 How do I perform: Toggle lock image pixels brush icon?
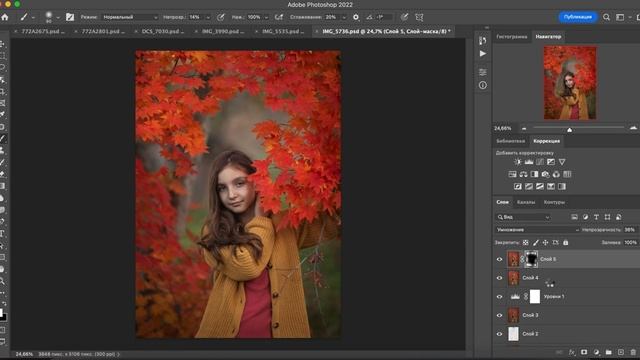pyautogui.click(x=536, y=242)
